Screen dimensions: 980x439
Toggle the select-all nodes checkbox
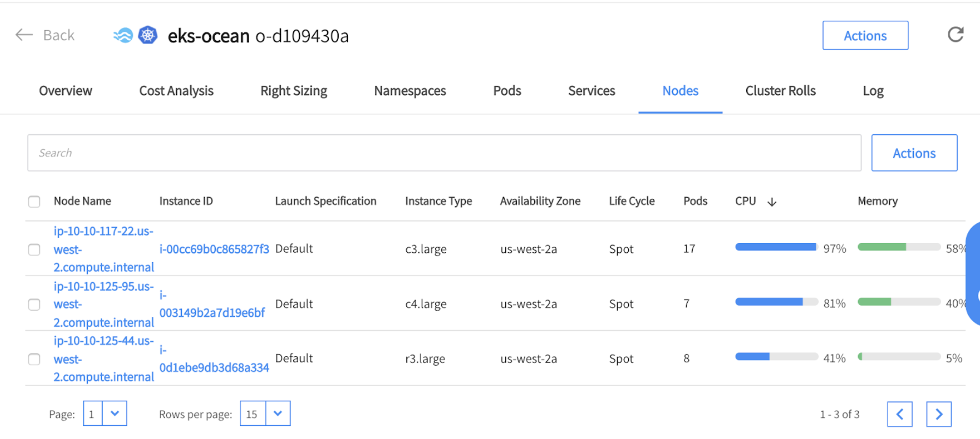(x=34, y=201)
